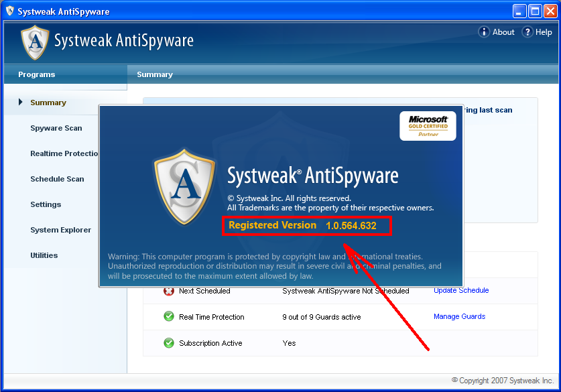Select the Summary arrow marker in sidebar
This screenshot has width=561, height=392.
[20, 103]
